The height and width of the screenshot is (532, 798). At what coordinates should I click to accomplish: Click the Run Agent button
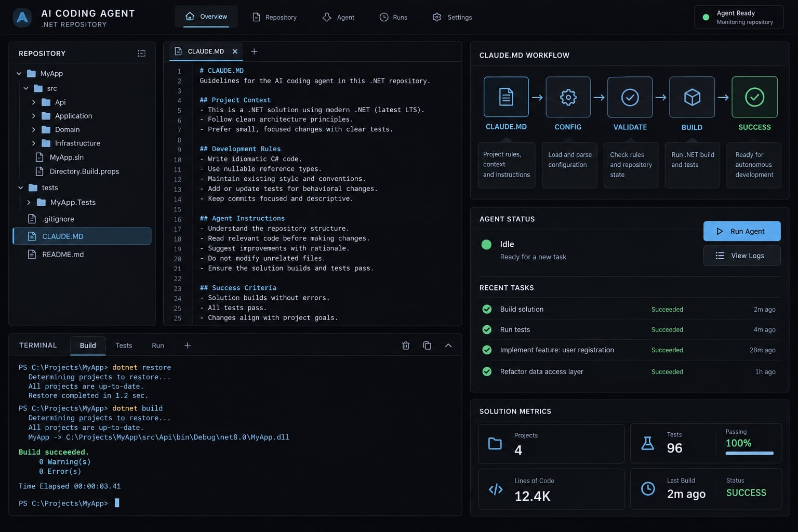point(742,231)
